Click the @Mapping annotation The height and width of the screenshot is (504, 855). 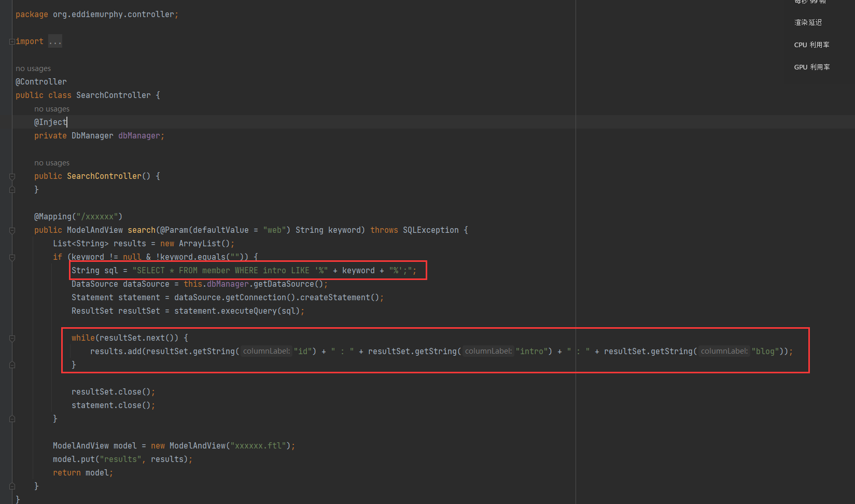tap(53, 217)
